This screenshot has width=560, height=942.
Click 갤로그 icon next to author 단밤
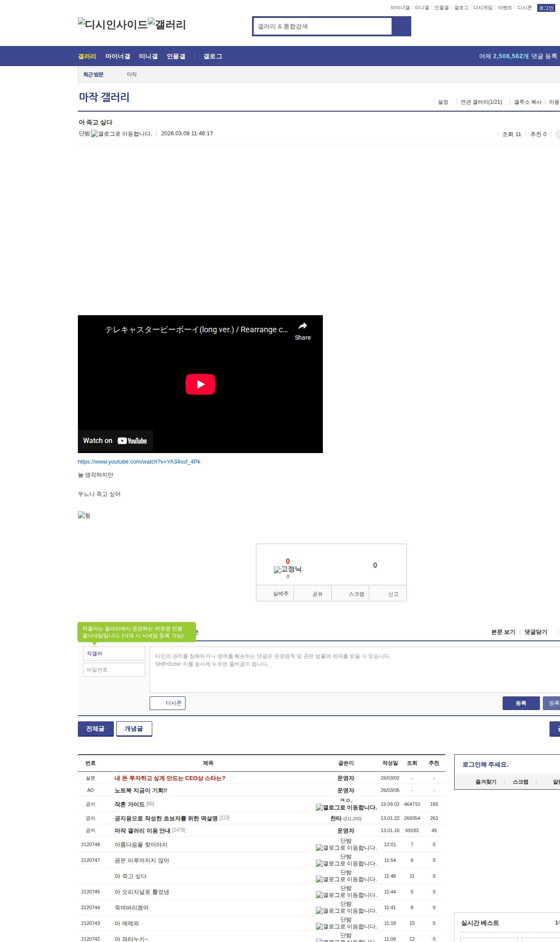(x=121, y=134)
